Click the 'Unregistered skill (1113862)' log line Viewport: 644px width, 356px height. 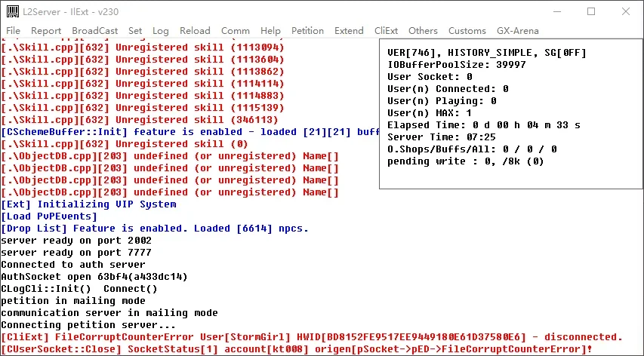(x=143, y=72)
